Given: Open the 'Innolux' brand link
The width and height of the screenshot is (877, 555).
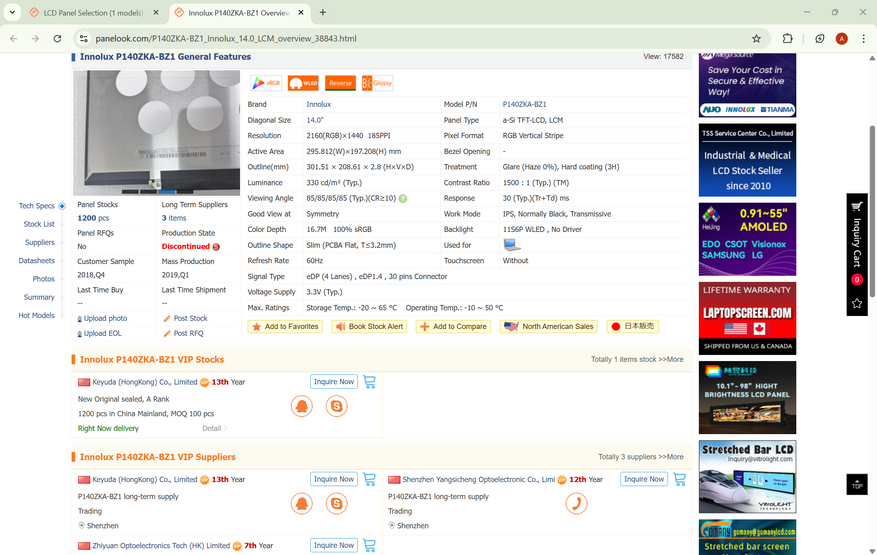Looking at the screenshot, I should coord(319,105).
